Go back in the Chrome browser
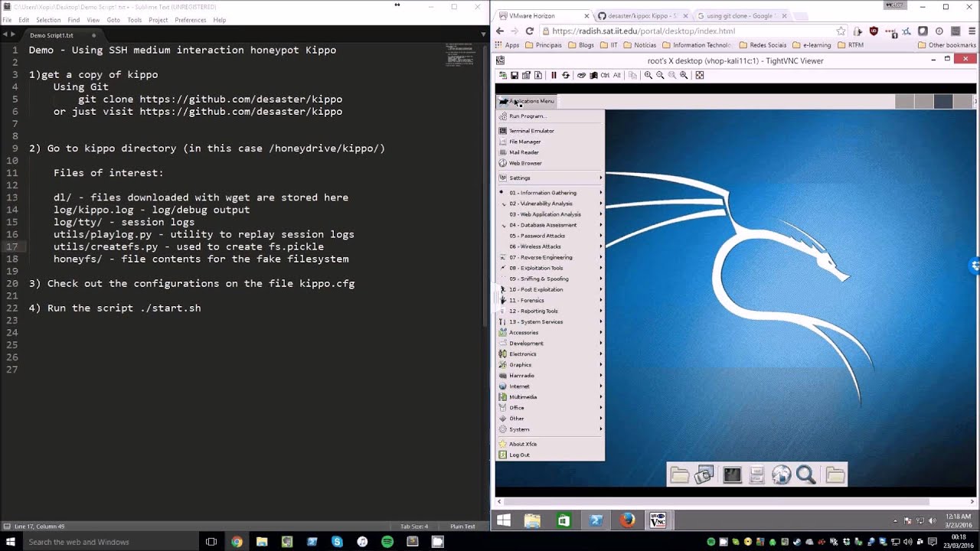Image resolution: width=980 pixels, height=551 pixels. [500, 31]
